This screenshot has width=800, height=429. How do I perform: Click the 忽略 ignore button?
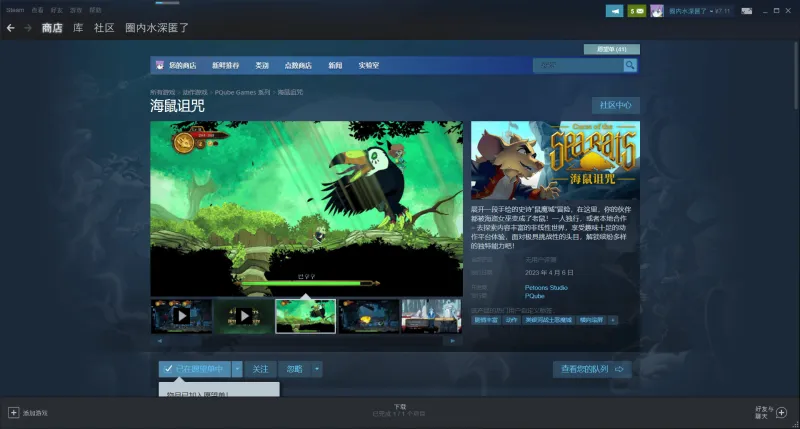pyautogui.click(x=294, y=369)
